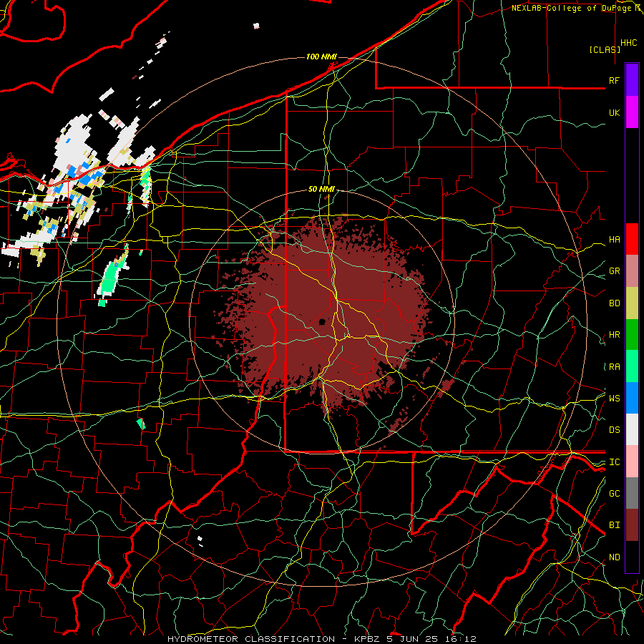This screenshot has height=644, width=644.
Task: Pick the light green RA legend swatch
Action: click(x=632, y=366)
